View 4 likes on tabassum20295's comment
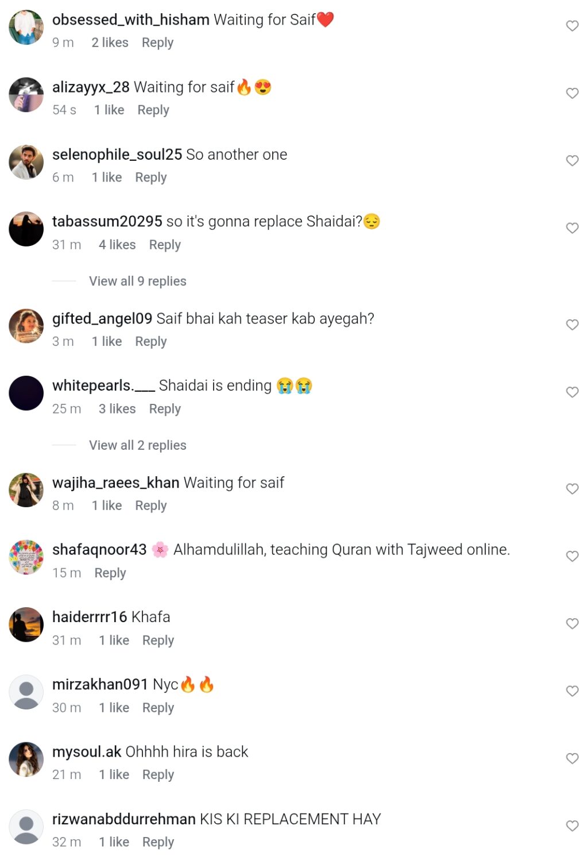This screenshot has width=588, height=868. pyautogui.click(x=117, y=245)
